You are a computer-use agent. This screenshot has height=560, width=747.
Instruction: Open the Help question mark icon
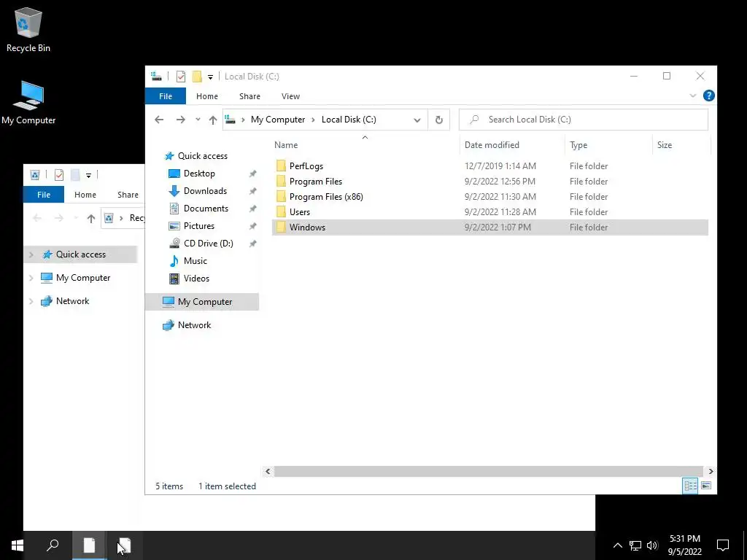point(708,96)
